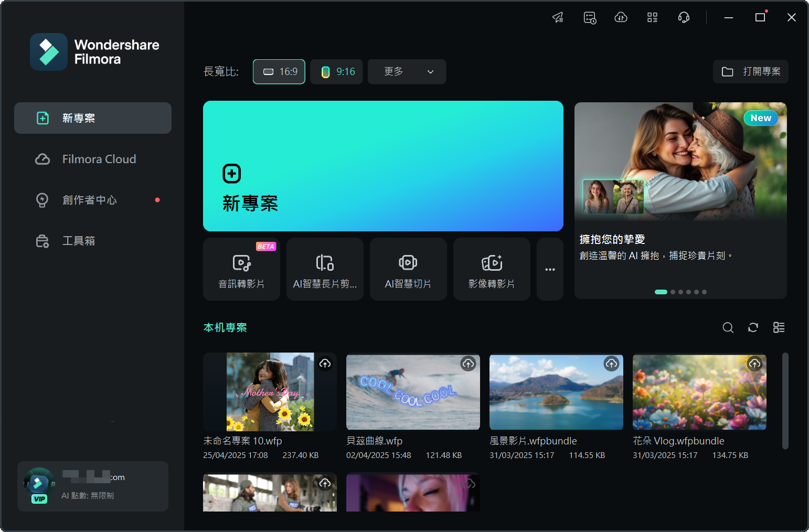Image resolution: width=809 pixels, height=532 pixels.
Task: Click the search icon in local projects
Action: (728, 327)
